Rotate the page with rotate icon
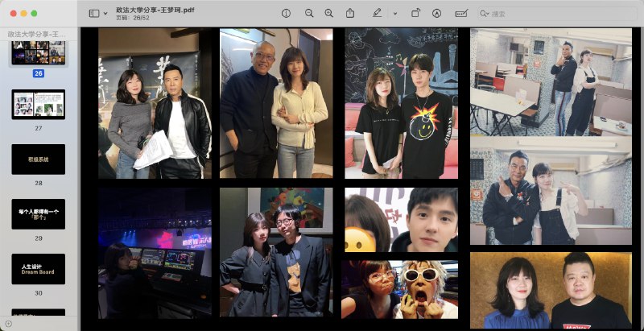Viewport: 644px width, 331px height. [x=415, y=14]
